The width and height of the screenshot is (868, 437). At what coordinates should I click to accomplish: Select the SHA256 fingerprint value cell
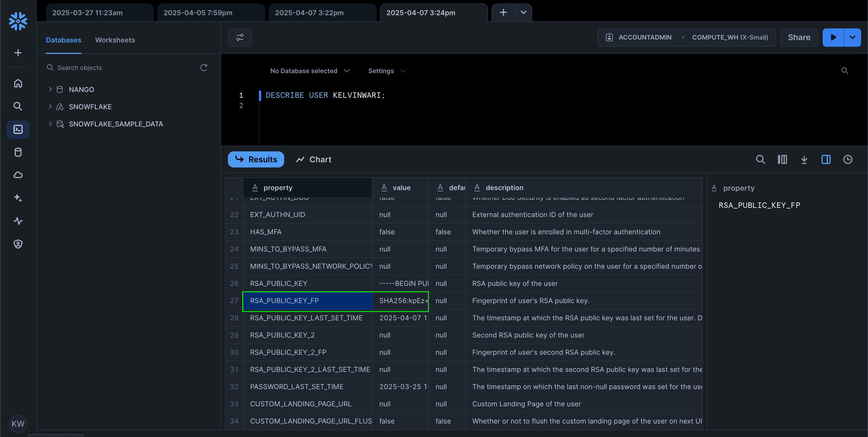(400, 301)
